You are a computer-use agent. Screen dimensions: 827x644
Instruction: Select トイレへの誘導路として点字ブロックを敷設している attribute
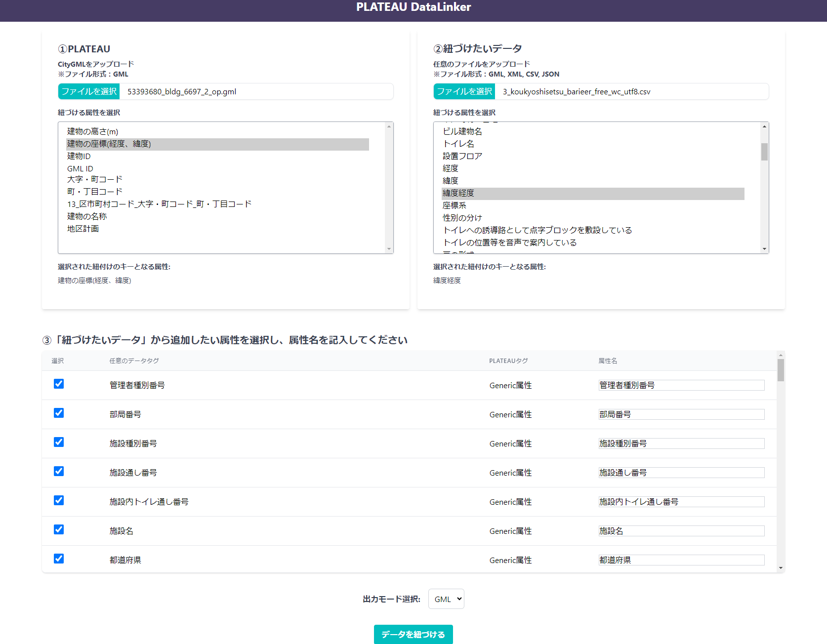593,230
